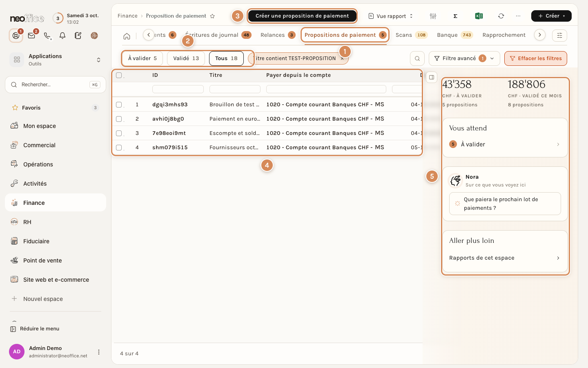Switch to the Banque tab
Image resolution: width=588 pixels, height=368 pixels.
454,35
